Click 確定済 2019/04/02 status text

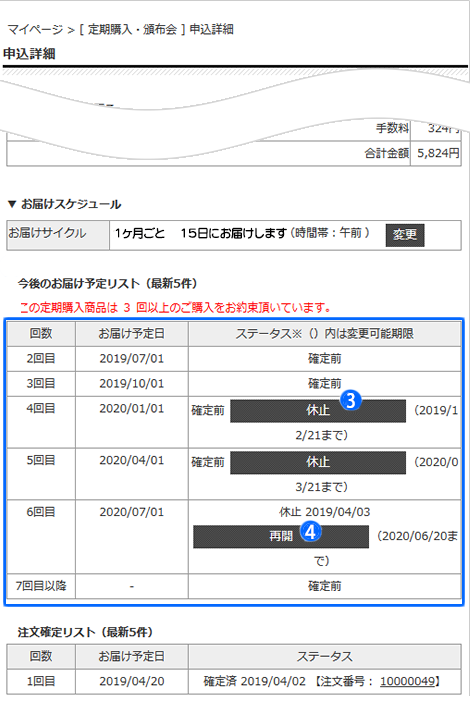(x=254, y=681)
